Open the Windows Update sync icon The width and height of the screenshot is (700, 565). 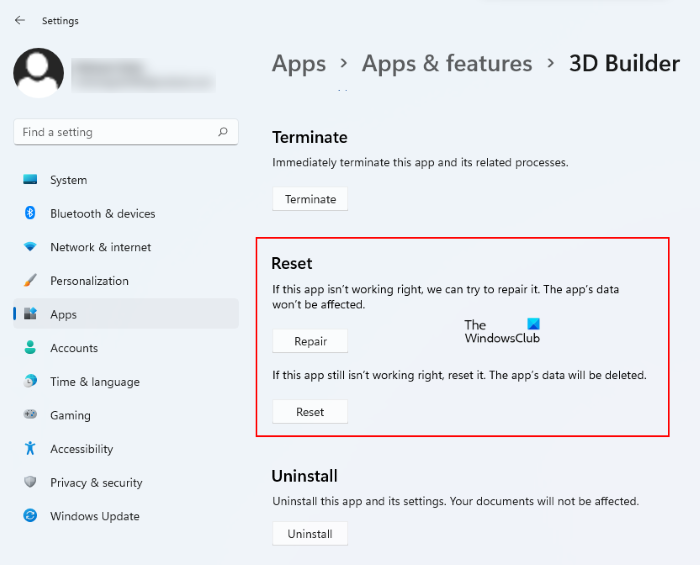point(30,516)
